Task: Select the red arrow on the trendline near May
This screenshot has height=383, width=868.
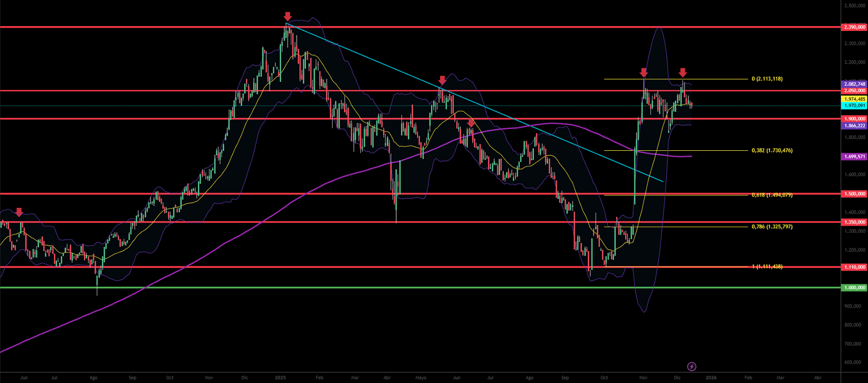Action: [x=442, y=80]
